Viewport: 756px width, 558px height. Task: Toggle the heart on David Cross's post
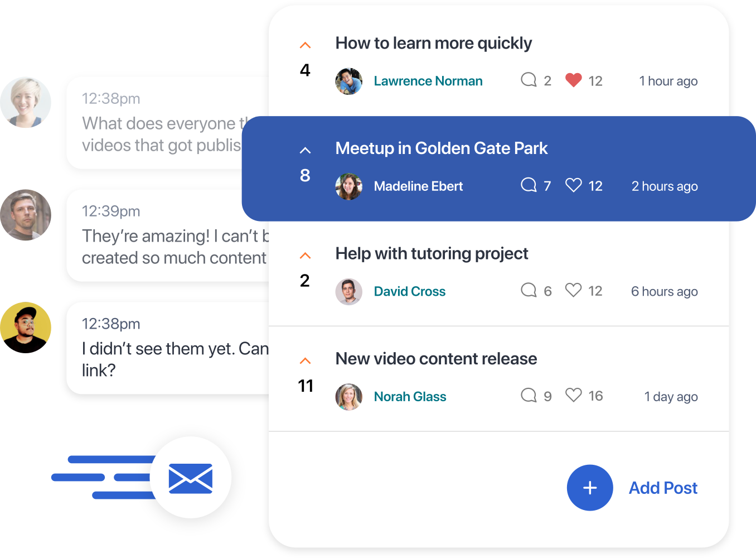(573, 290)
